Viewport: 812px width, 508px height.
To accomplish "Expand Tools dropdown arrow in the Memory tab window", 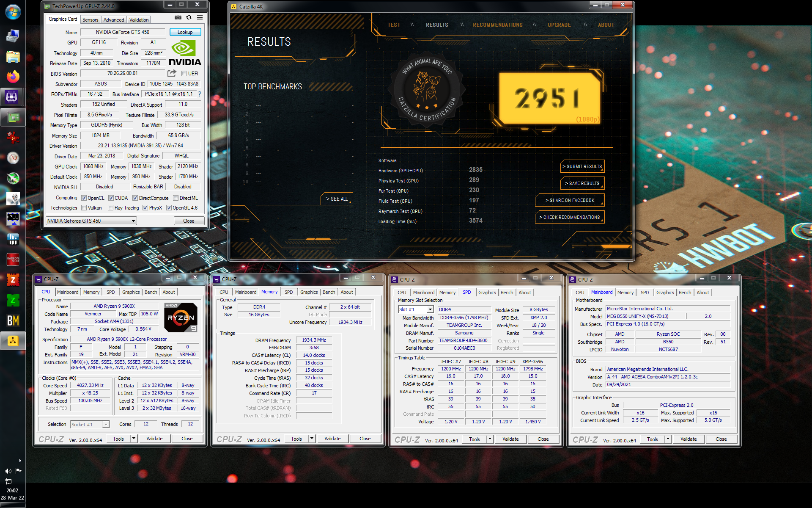I will (x=312, y=439).
